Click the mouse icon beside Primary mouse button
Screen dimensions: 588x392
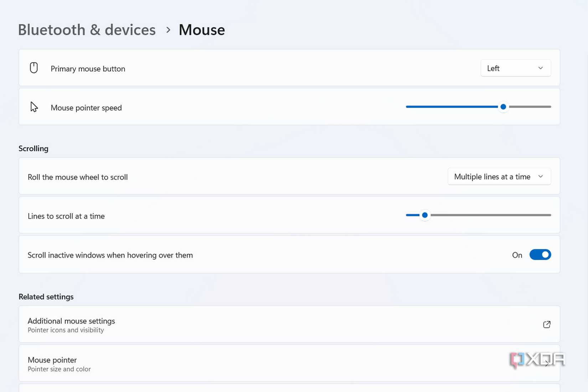pyautogui.click(x=34, y=68)
